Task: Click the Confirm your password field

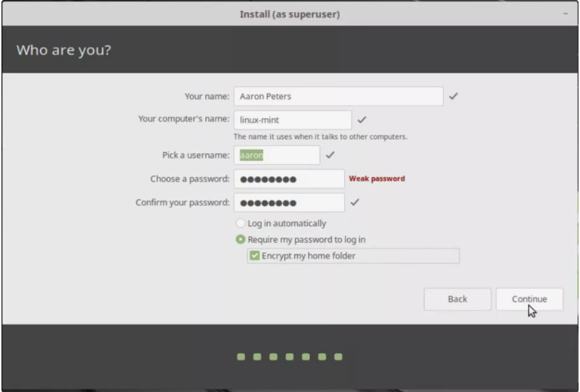Action: [x=289, y=202]
